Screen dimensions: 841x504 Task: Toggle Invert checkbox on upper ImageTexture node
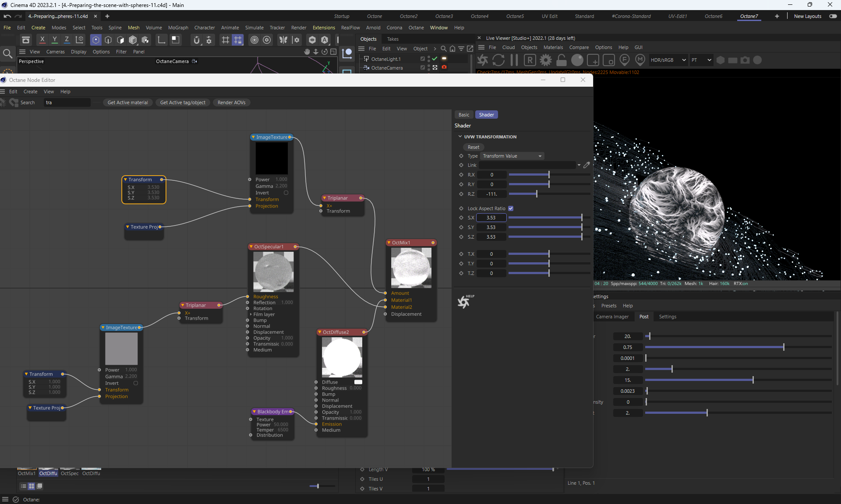point(286,193)
